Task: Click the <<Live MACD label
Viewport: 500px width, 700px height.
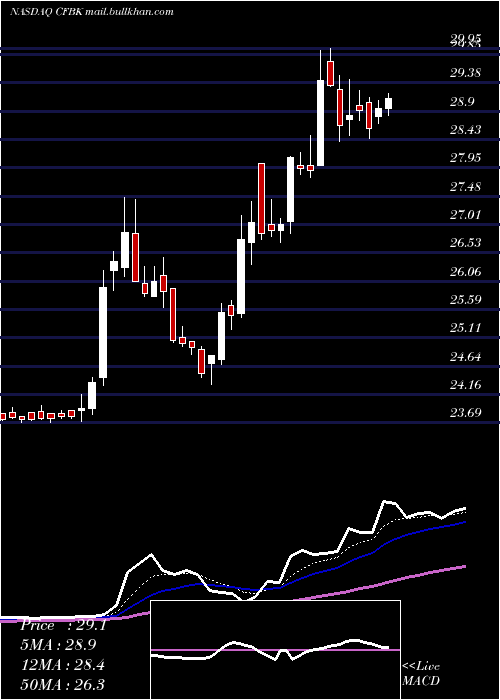Action: pos(421,673)
